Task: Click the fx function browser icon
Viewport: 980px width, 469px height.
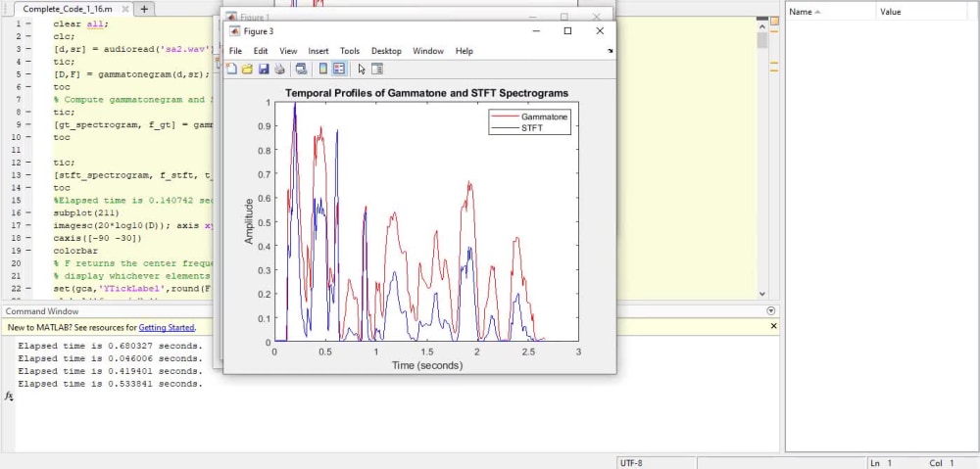Action: click(9, 396)
